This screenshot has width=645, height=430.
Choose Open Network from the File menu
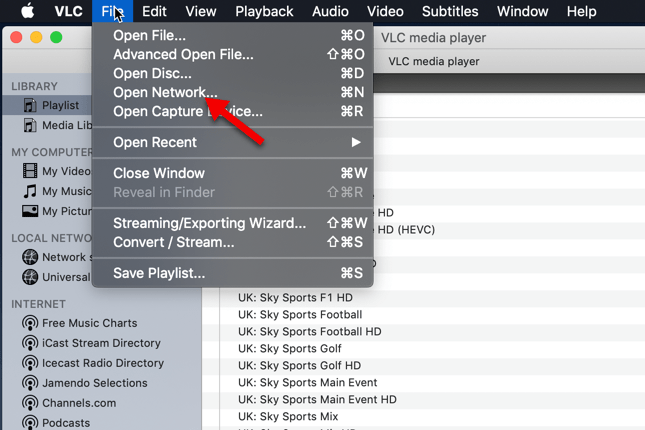165,92
